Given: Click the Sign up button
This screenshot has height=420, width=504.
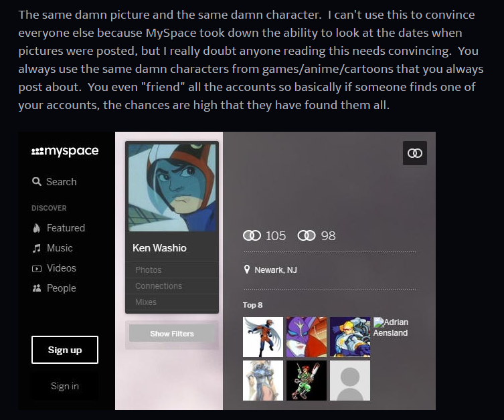Looking at the screenshot, I should pos(65,350).
